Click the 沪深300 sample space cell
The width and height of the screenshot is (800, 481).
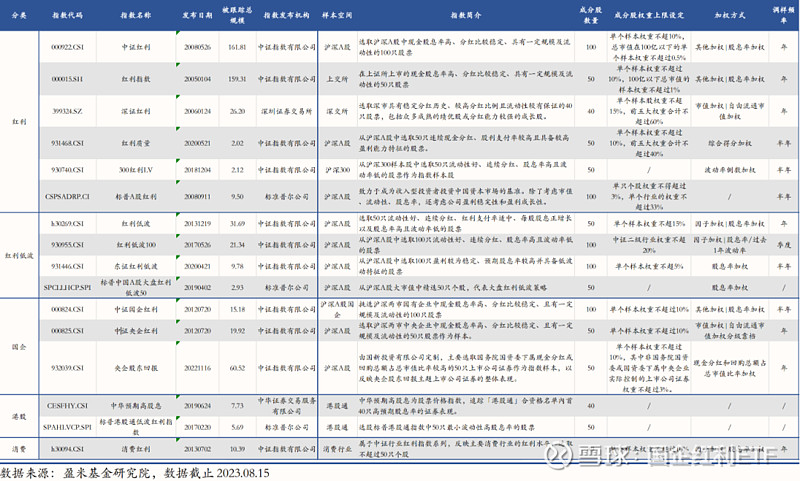tap(337, 170)
